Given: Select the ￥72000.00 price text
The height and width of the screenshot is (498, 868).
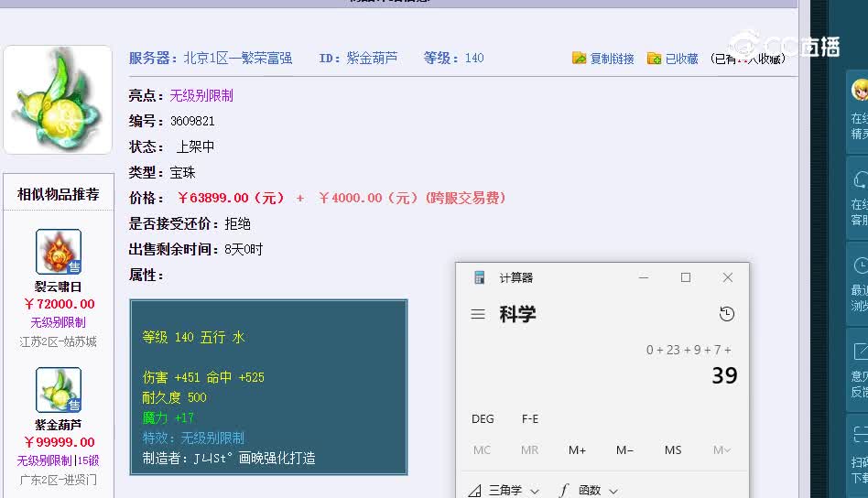Looking at the screenshot, I should coord(59,304).
